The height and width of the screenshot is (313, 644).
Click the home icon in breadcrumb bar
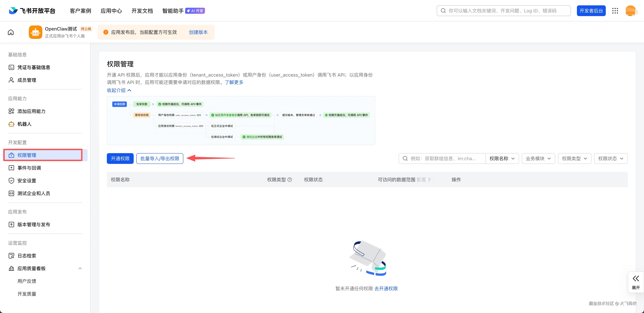11,32
